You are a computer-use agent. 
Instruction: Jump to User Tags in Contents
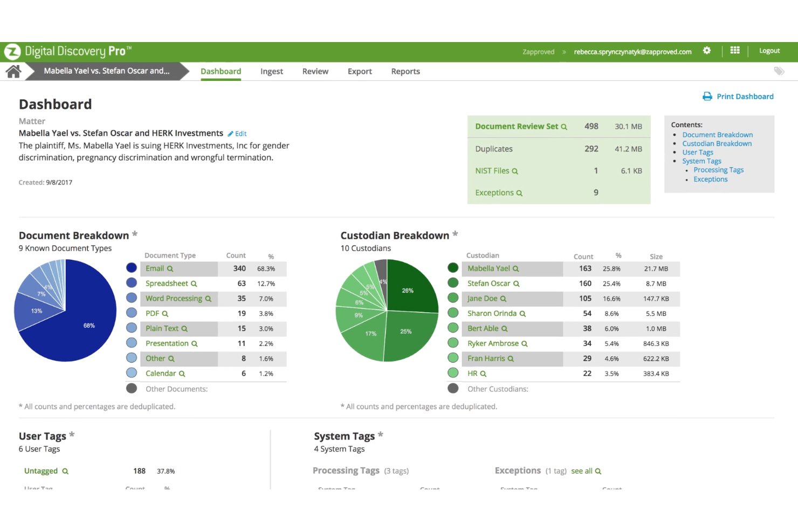point(698,153)
